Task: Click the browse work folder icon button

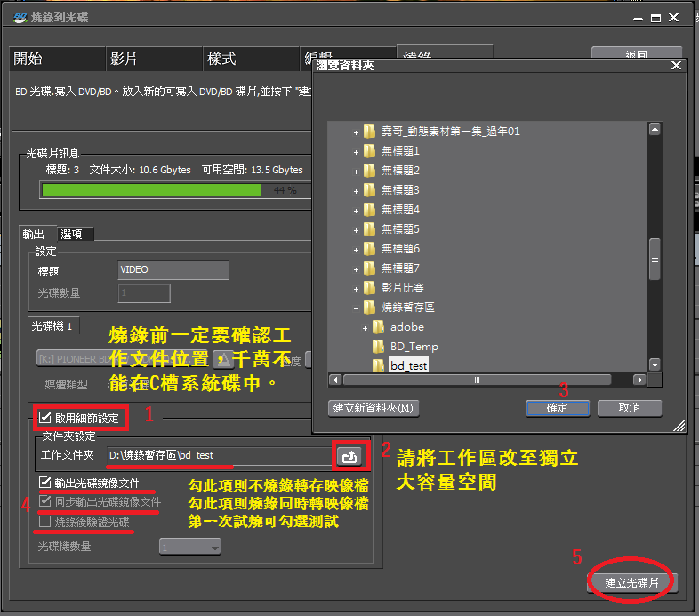Action: tap(349, 456)
